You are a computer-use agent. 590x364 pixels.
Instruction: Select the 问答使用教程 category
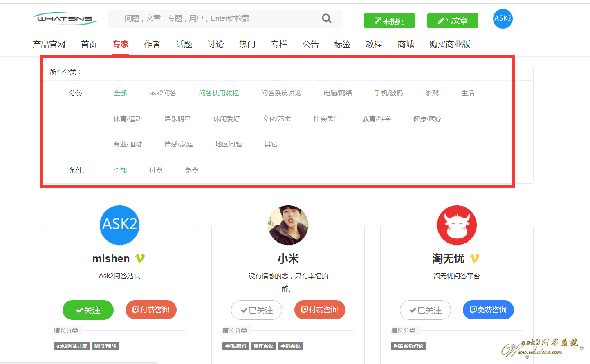click(219, 93)
